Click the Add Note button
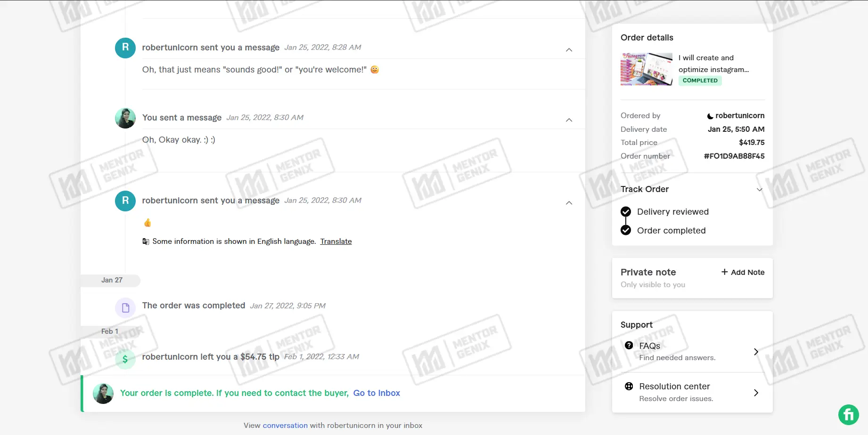The image size is (868, 435). (x=743, y=272)
